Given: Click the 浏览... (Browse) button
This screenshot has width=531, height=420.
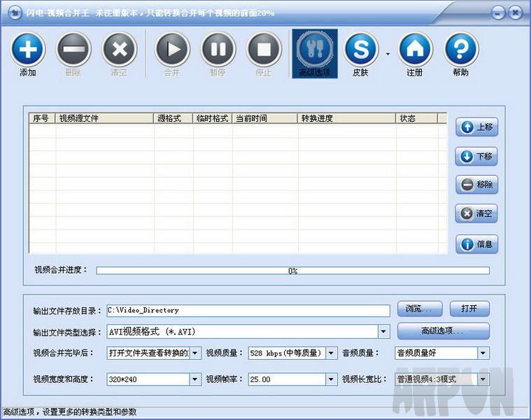Looking at the screenshot, I should tap(419, 309).
